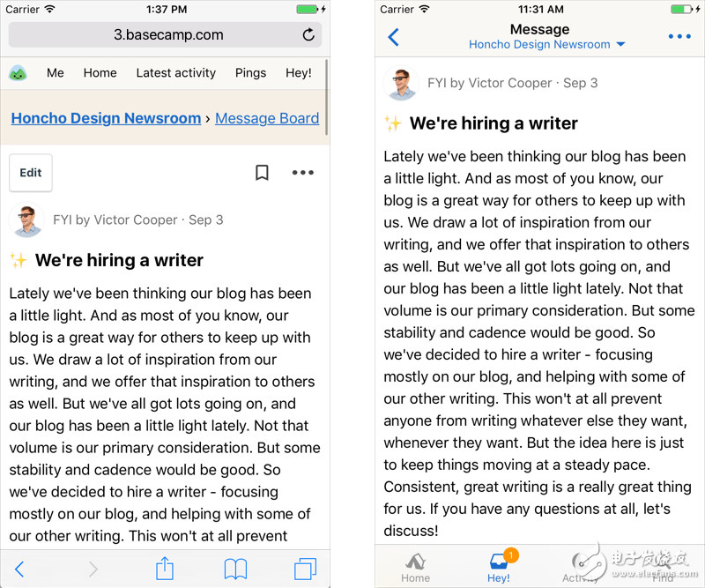
Task: Click the Basecamp logo in nav bar
Action: coord(18,73)
